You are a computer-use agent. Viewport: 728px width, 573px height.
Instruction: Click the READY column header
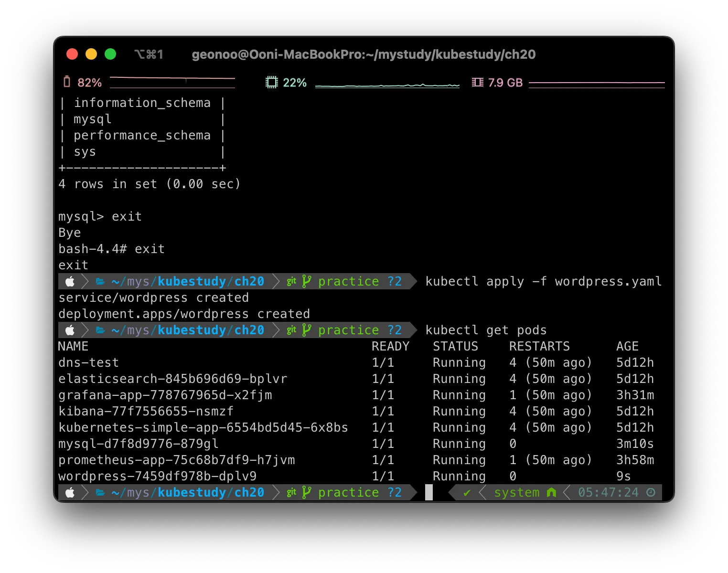point(391,347)
